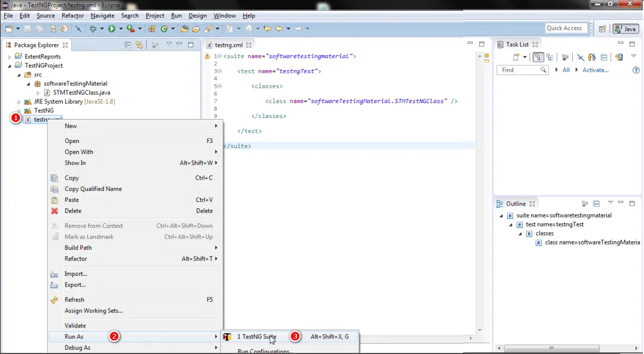Select Run As in context menu
Image resolution: width=644 pixels, height=354 pixels.
pos(135,336)
